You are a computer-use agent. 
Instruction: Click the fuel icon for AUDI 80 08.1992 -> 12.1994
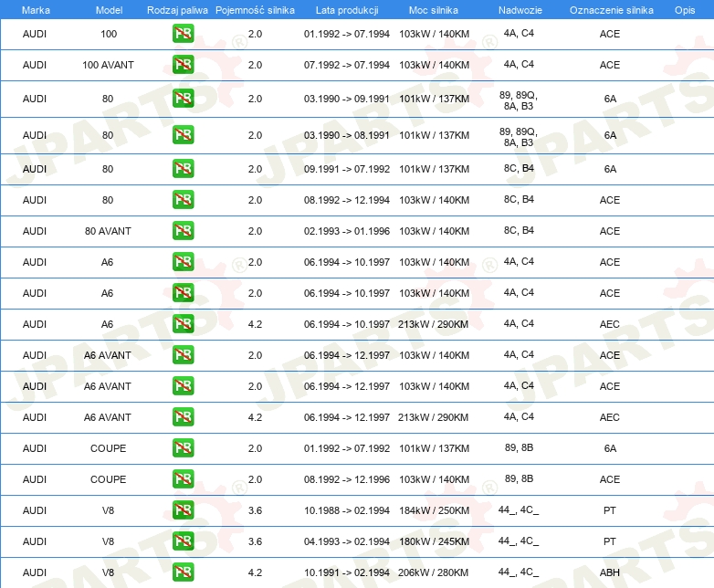(183, 199)
